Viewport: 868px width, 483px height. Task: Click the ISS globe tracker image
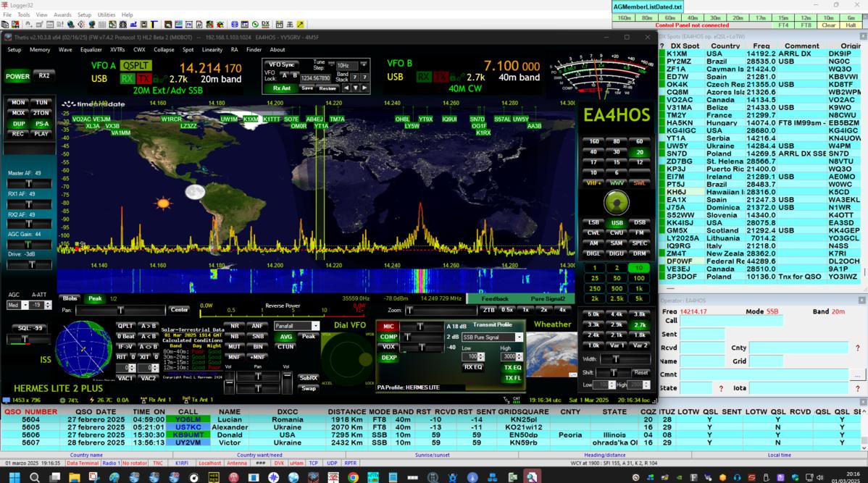pos(83,350)
